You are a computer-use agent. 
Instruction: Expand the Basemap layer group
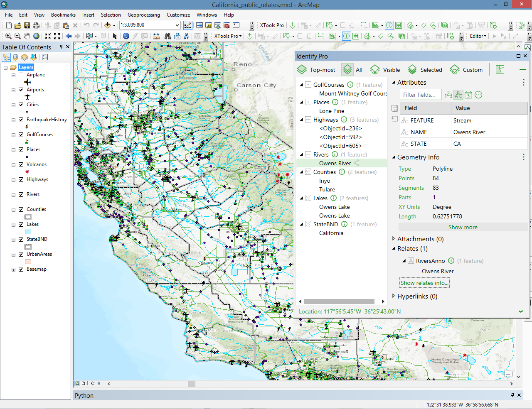click(14, 269)
